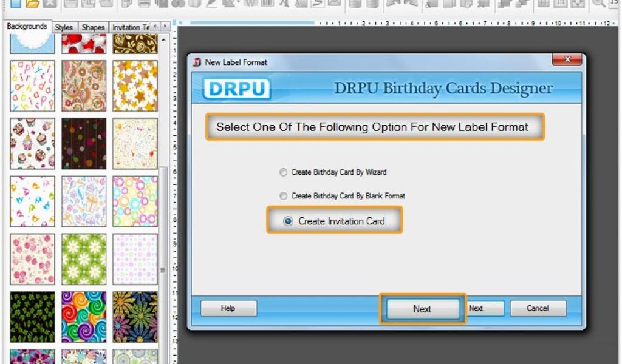Switch to the Shapes tab
Screen dimensions: 622x364
pos(93,27)
